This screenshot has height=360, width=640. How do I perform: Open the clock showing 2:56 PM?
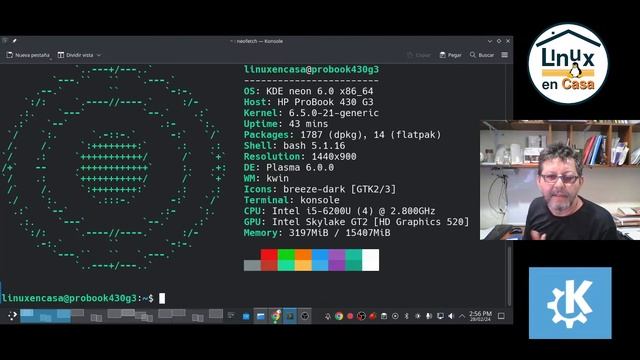480,316
